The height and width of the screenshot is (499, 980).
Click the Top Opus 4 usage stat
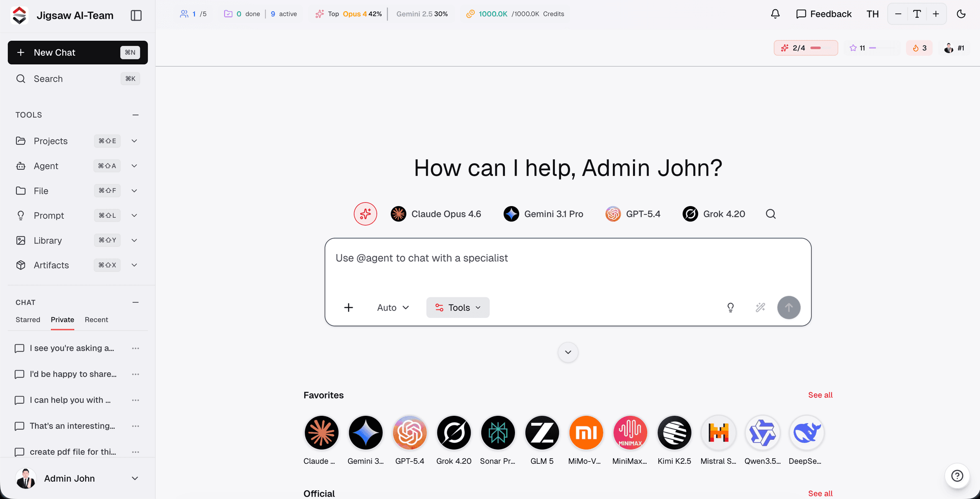point(348,14)
